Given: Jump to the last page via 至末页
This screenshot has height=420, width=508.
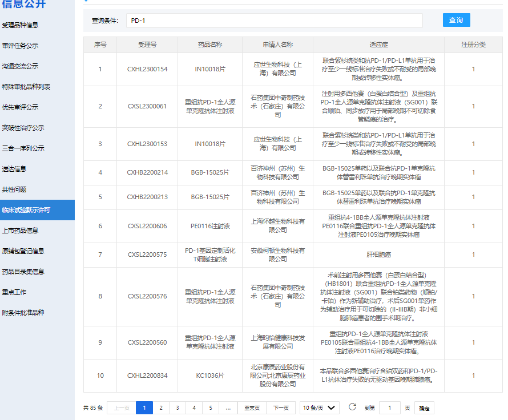Looking at the screenshot, I should (252, 408).
